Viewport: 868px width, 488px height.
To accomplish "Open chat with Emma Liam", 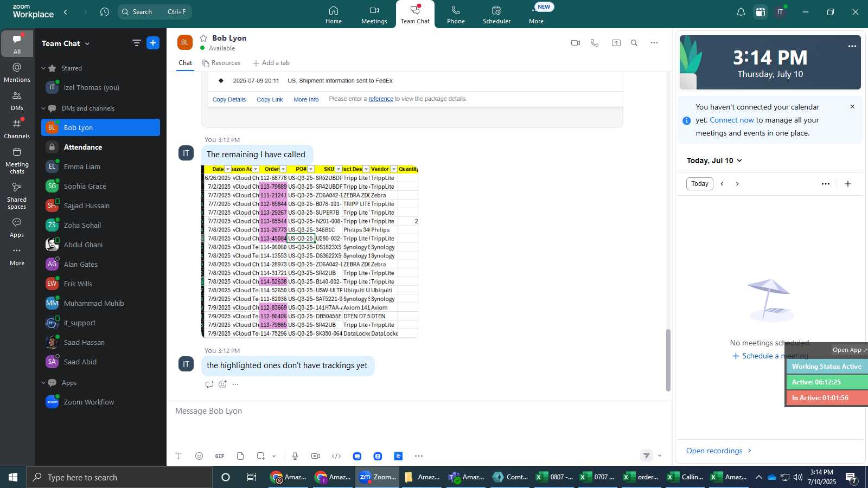I will [100, 166].
